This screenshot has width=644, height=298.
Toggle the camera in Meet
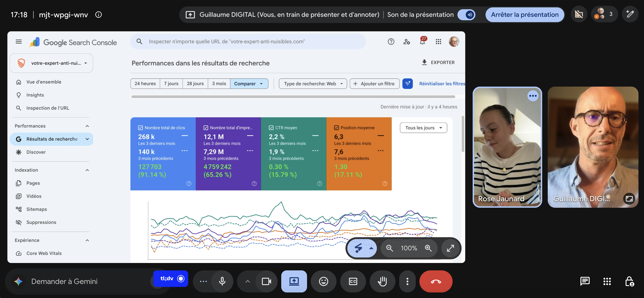[x=266, y=281]
